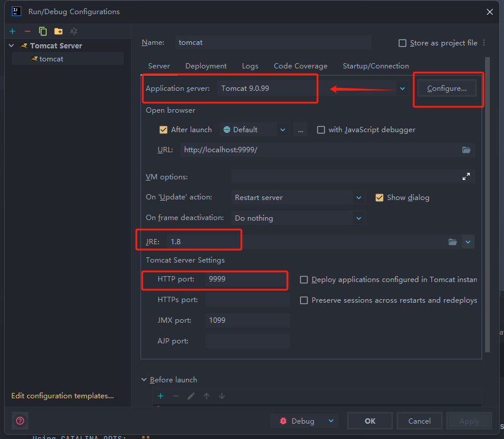Open the Edit configuration templates link
The image size is (504, 439).
point(63,396)
